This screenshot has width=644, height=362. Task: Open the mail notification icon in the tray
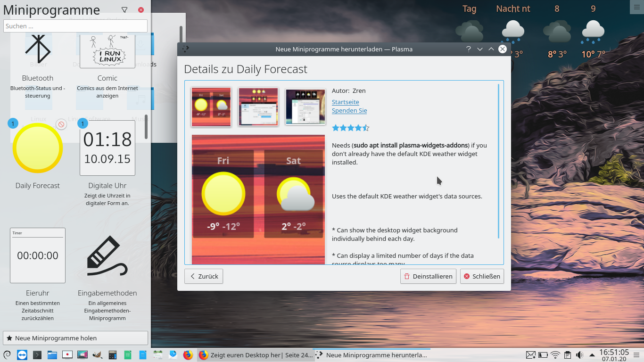tap(531, 355)
